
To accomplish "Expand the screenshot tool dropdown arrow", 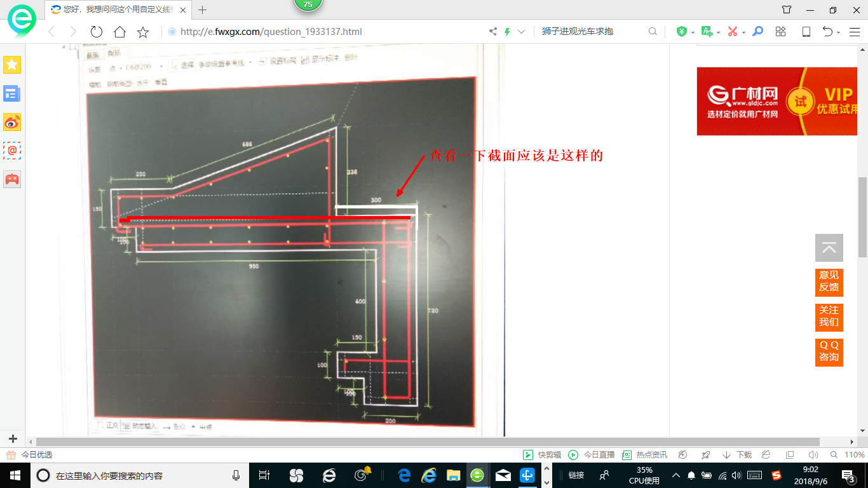I will coord(743,32).
